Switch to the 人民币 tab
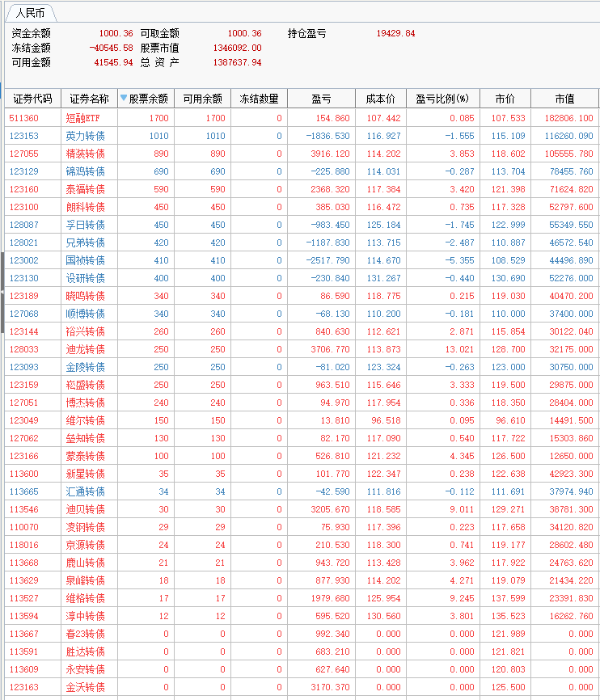 click(30, 13)
